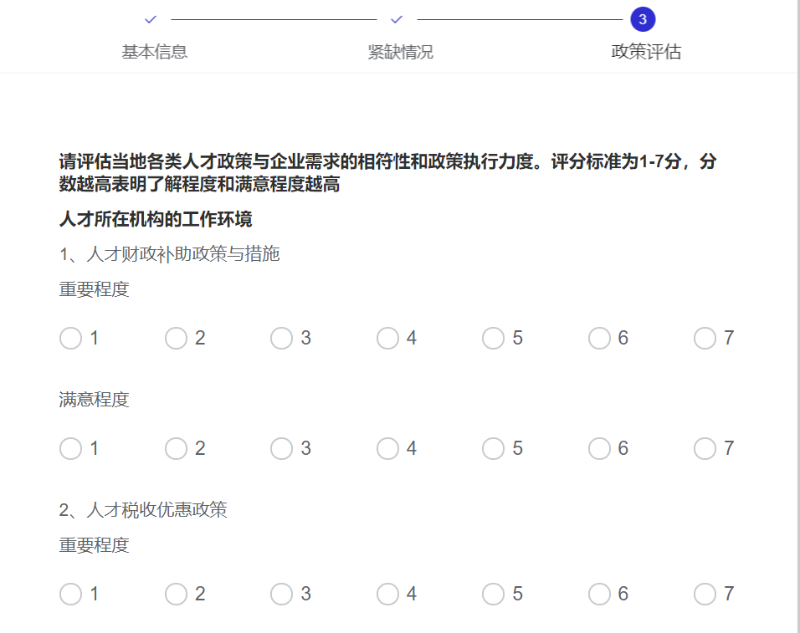The image size is (800, 633).
Task: Select rating 1 for tax policy importance
Action: click(x=70, y=593)
